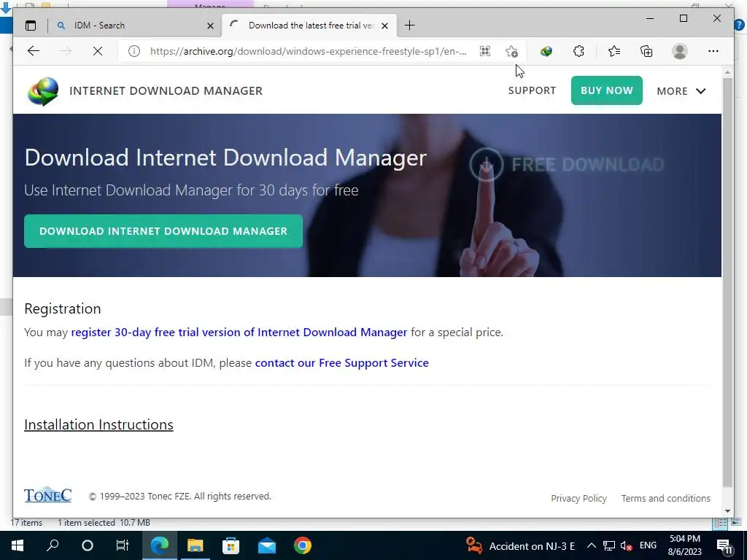Switch File Explorer to details view icon
Viewport: 747px width, 560px height.
pos(720,523)
